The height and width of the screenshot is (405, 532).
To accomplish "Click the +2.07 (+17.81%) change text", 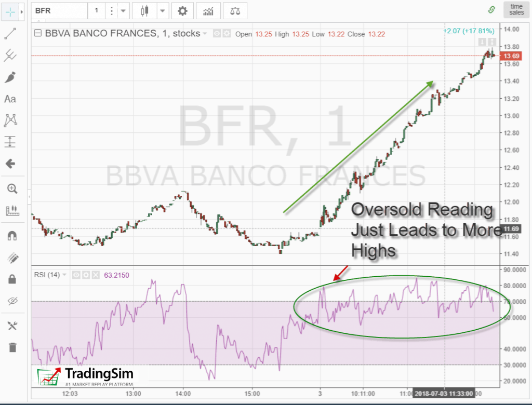I will (x=469, y=31).
